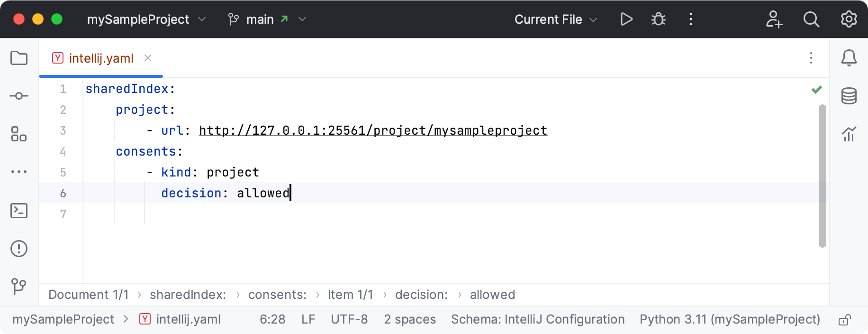Open the Notifications bell
Screen dimensions: 868x334
point(849,58)
